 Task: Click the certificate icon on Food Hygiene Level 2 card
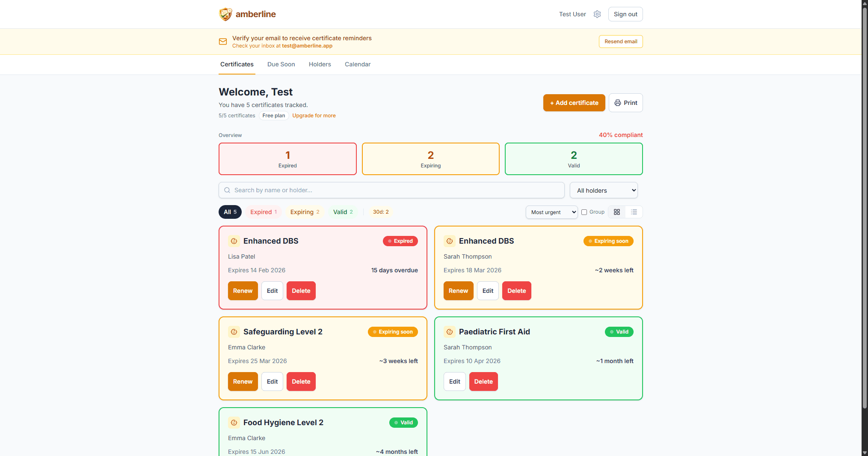(x=234, y=423)
